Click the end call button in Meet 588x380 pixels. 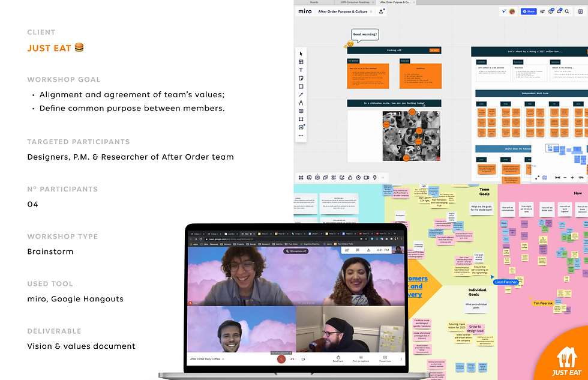pos(292,359)
